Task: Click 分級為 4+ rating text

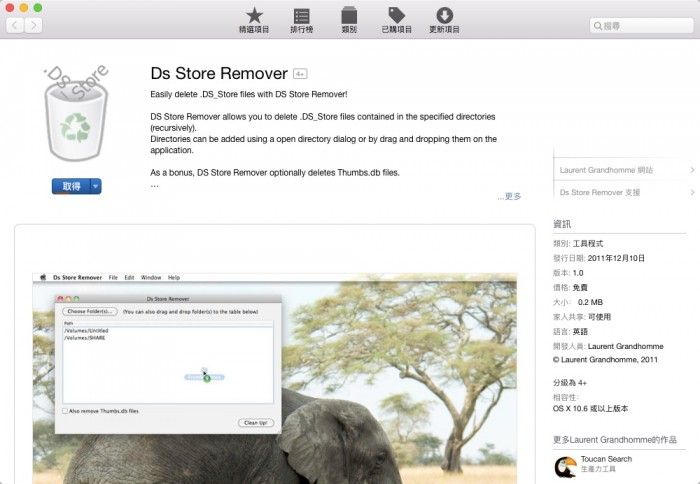Action: click(x=570, y=383)
